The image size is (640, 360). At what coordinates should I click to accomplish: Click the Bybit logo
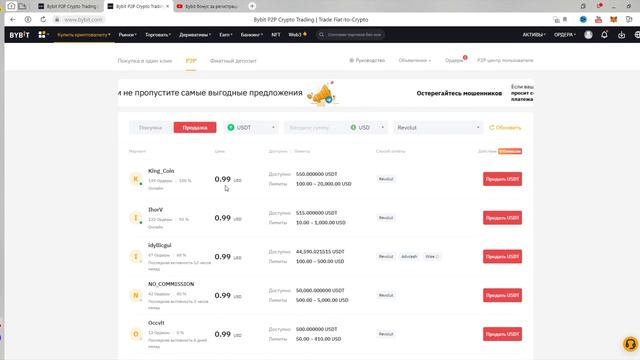(19, 35)
